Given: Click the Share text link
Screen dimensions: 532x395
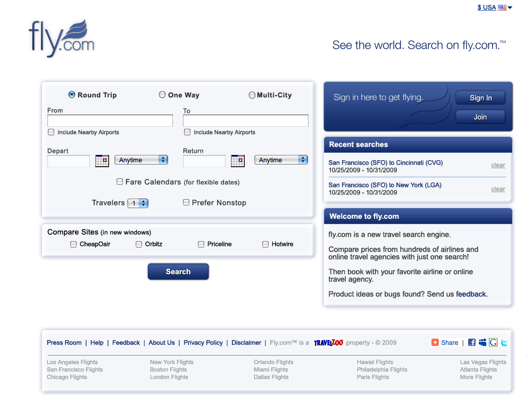Looking at the screenshot, I should pyautogui.click(x=450, y=343).
